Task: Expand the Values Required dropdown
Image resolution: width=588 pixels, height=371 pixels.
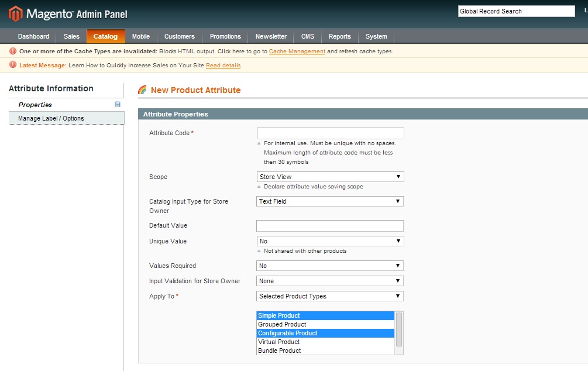Action: click(330, 266)
